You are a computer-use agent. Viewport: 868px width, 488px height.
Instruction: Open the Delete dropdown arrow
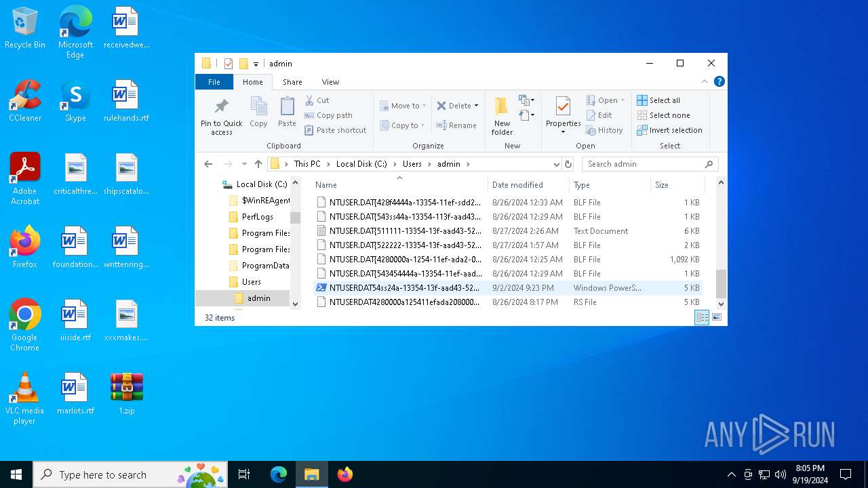(x=476, y=106)
